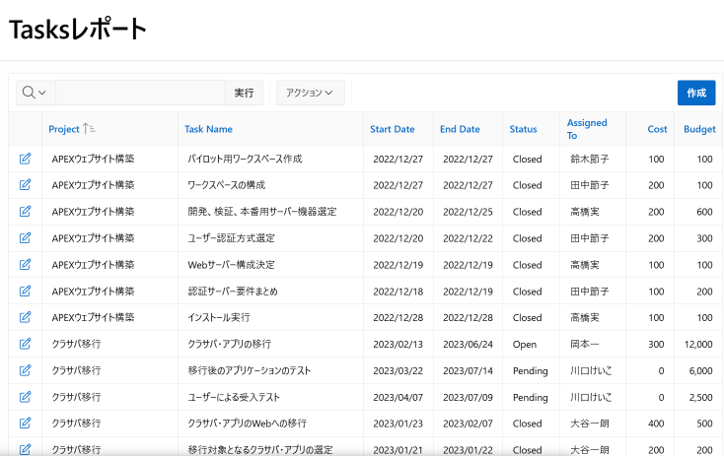Click the budget value 12,000
The height and width of the screenshot is (456, 724).
(x=698, y=344)
